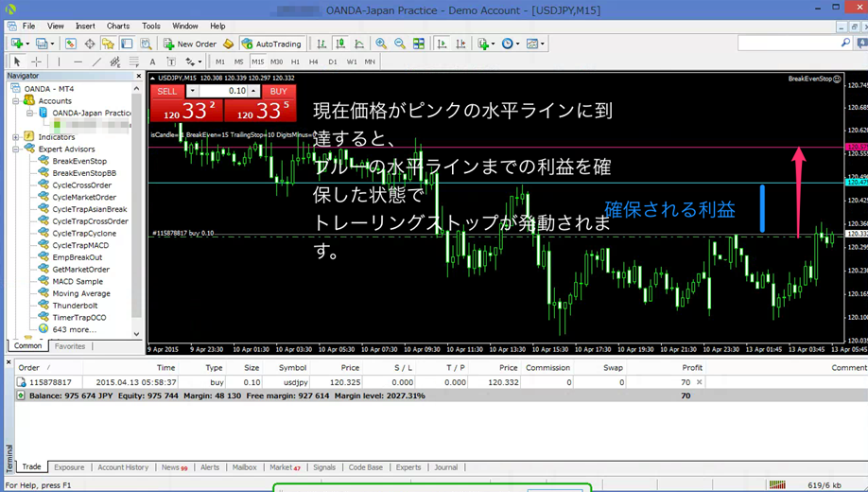Screen dimensions: 868x492
Task: Select the text 'A' tool
Action: [153, 61]
